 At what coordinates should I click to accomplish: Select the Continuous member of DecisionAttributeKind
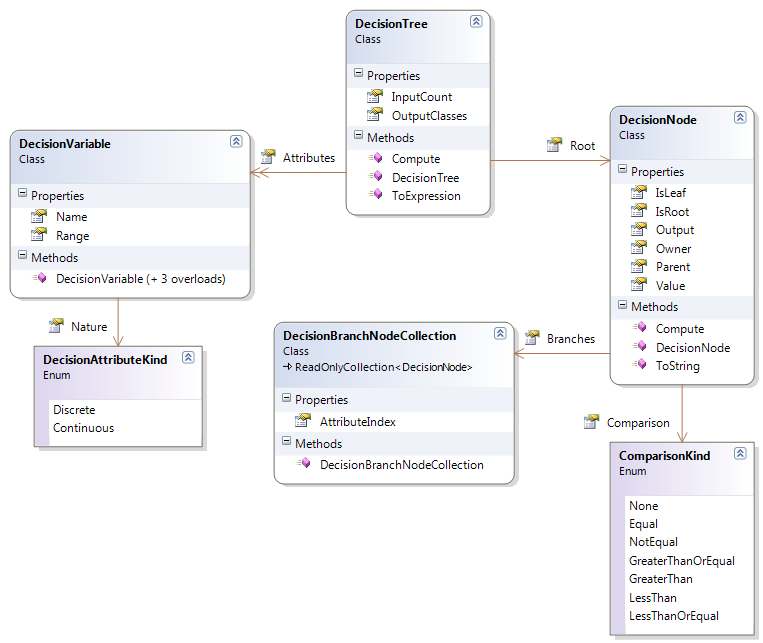point(84,428)
